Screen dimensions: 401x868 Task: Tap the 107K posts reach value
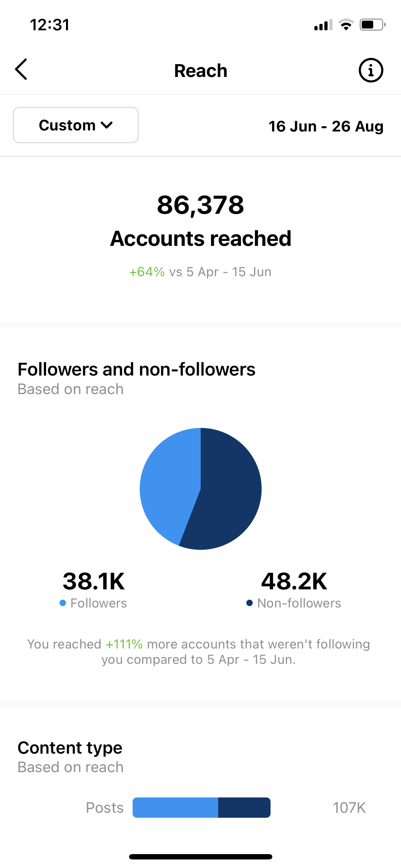349,808
